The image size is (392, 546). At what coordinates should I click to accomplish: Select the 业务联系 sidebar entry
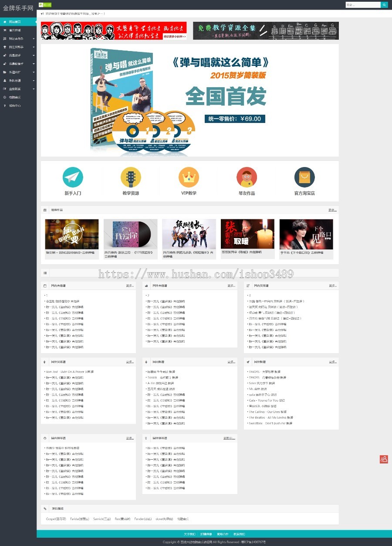tap(17, 89)
